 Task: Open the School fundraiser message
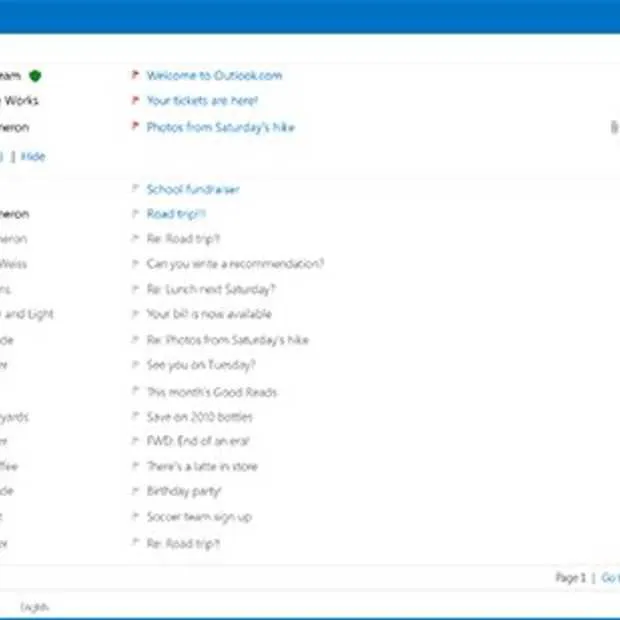193,189
